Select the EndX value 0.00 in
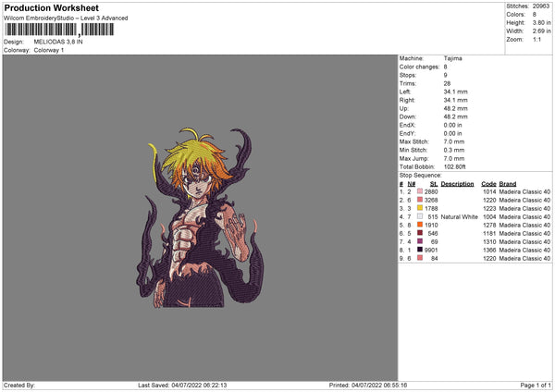This screenshot has width=555, height=392. coord(452,125)
